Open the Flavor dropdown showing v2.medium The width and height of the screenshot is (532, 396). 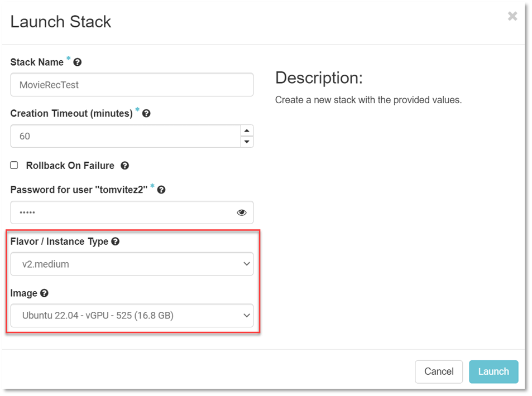[x=132, y=264]
